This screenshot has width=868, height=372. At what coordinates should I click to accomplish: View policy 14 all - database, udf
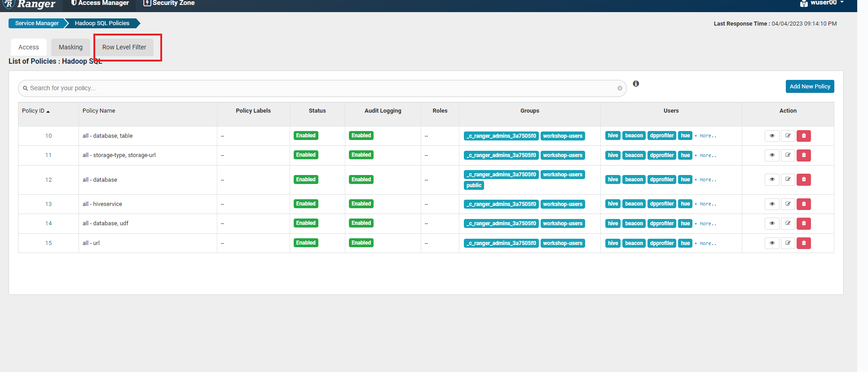pyautogui.click(x=772, y=223)
